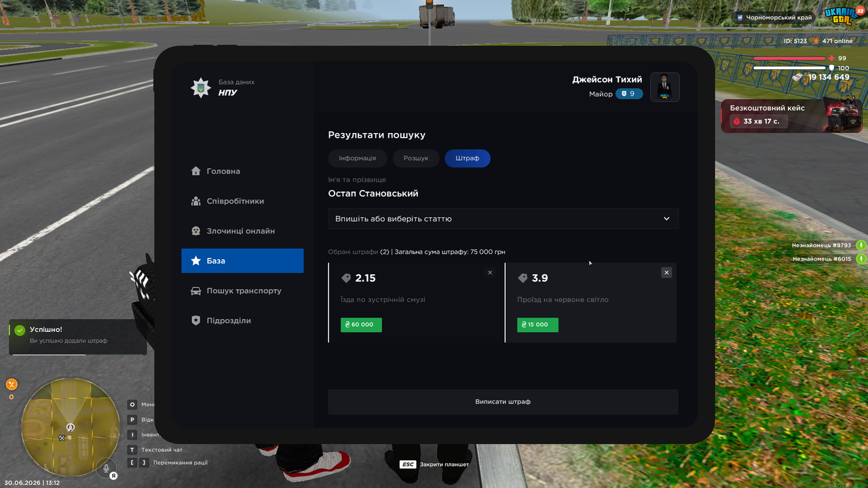Click the red health bar

click(x=790, y=59)
